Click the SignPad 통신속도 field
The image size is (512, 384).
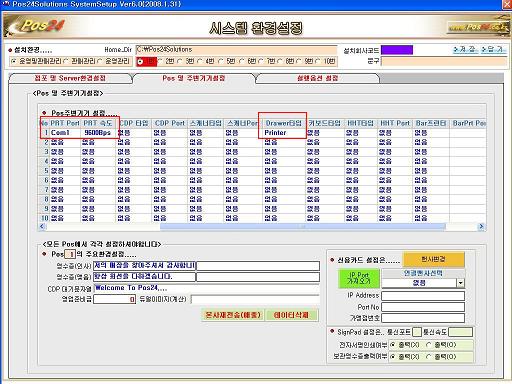pyautogui.click(x=460, y=332)
